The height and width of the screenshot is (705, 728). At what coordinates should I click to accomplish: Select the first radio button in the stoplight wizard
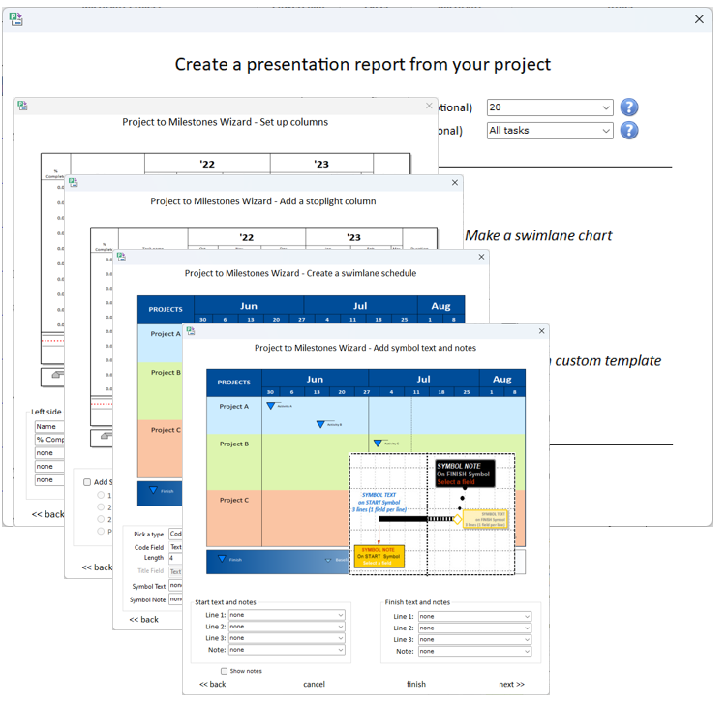(x=101, y=496)
